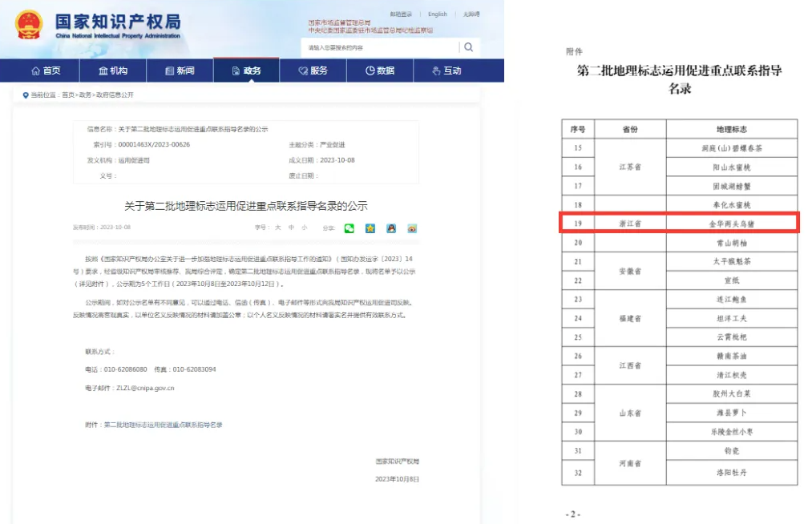Click the email address ZLZL@cnipa.gov.cn
812x524 pixels.
(x=146, y=388)
